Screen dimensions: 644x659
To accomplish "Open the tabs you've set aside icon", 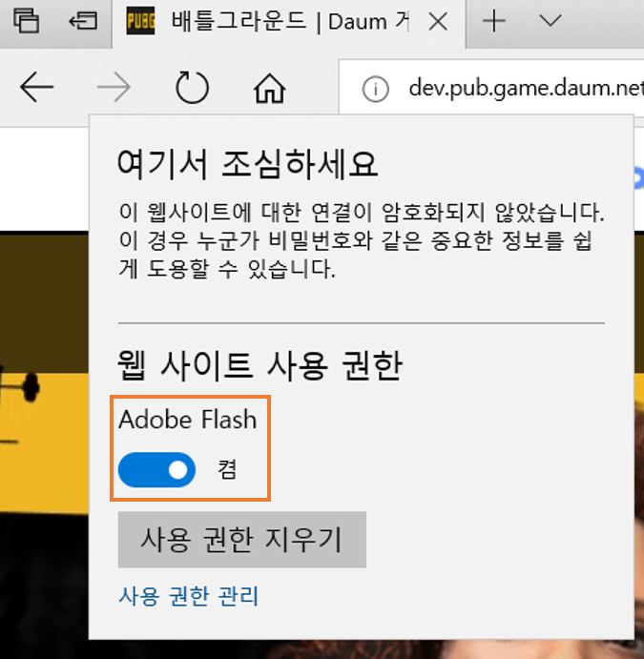I will [x=26, y=21].
